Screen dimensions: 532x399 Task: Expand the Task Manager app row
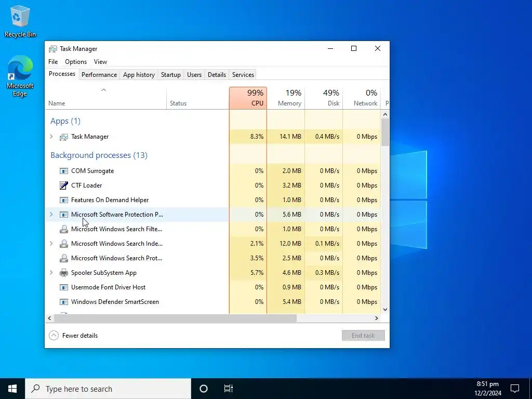(x=51, y=137)
